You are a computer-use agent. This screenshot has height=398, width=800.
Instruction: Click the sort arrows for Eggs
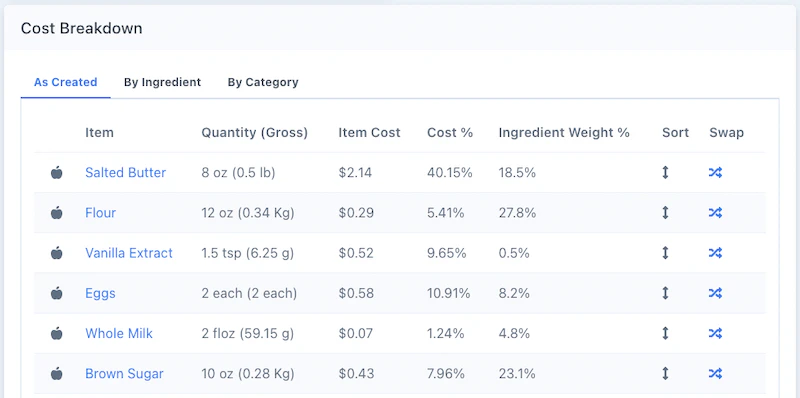point(665,293)
